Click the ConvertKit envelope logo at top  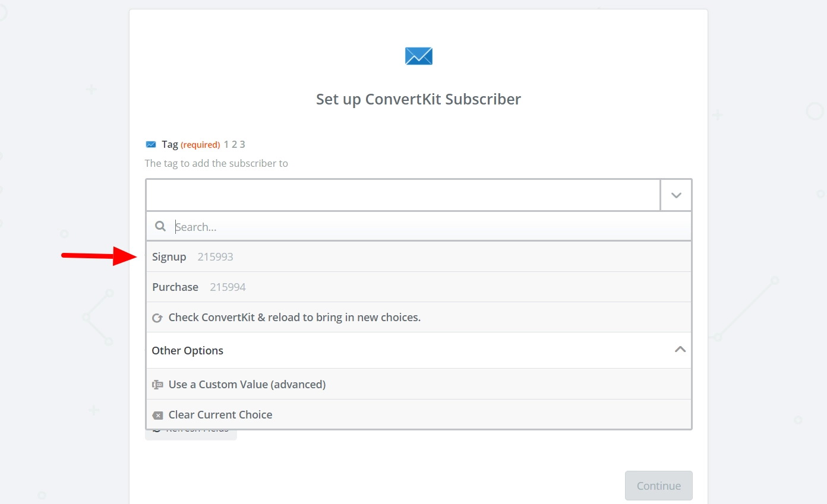(x=419, y=56)
